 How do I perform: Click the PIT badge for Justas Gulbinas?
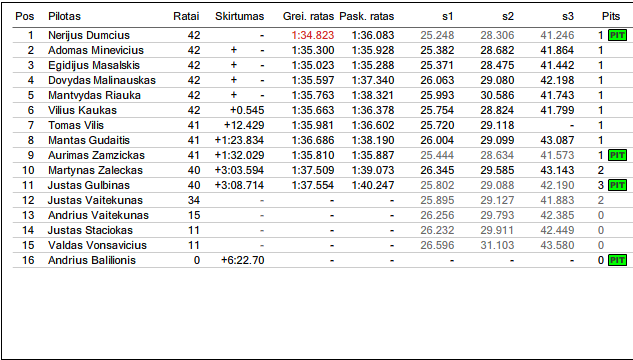[x=617, y=185]
